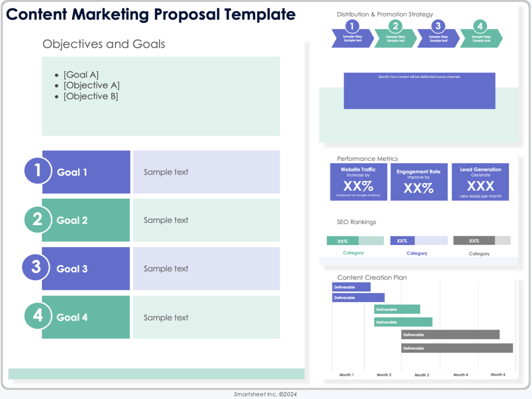Click the Month 2 axis label
Screen dimensions: 532x399
384,375
